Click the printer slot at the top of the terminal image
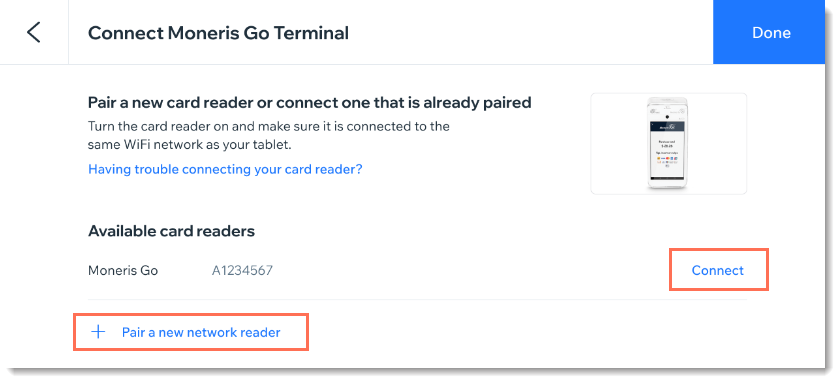Image resolution: width=840 pixels, height=383 pixels. coord(667,100)
